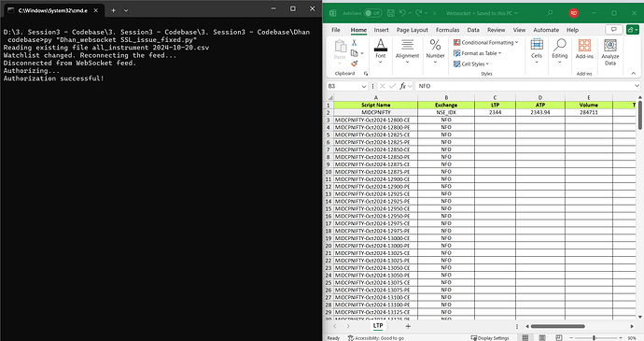Viewport: 644px width, 341px height.
Task: Click the Cut scissors icon
Action: 354,42
